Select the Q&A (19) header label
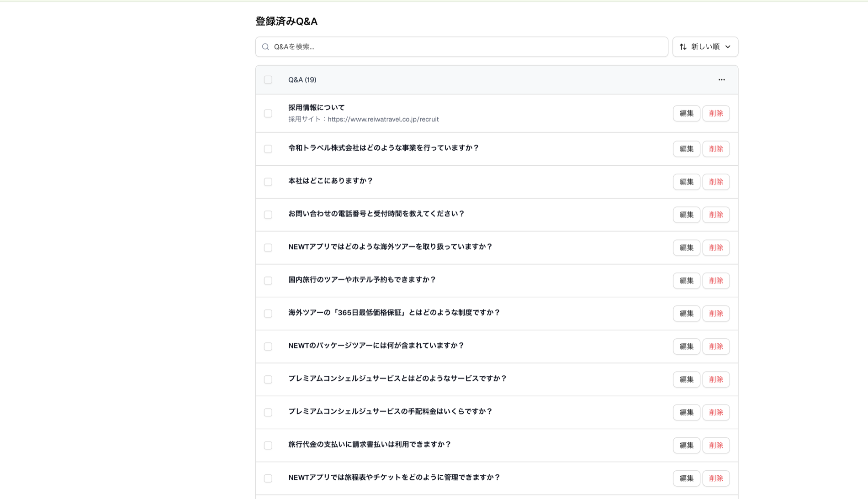 pos(302,79)
